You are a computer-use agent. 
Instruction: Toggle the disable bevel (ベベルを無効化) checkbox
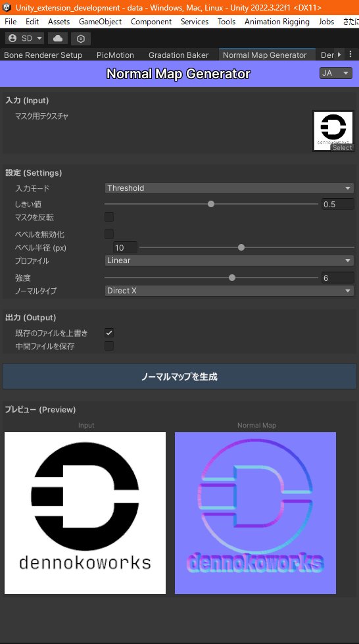[x=109, y=234]
